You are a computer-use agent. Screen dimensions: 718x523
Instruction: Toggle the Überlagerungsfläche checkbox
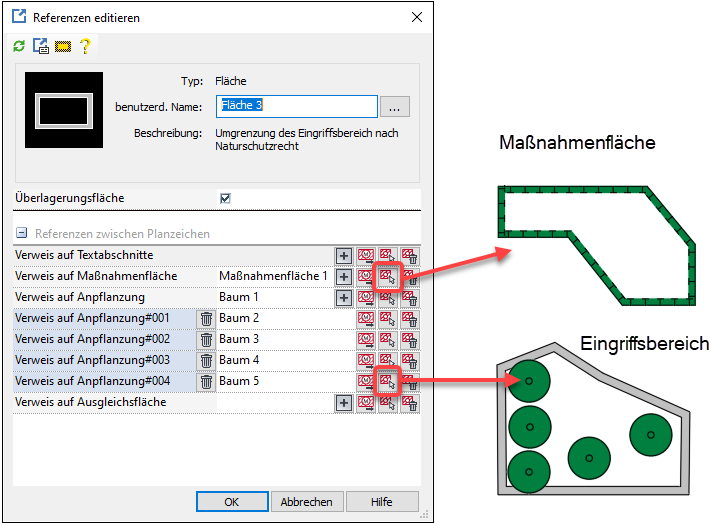point(225,198)
